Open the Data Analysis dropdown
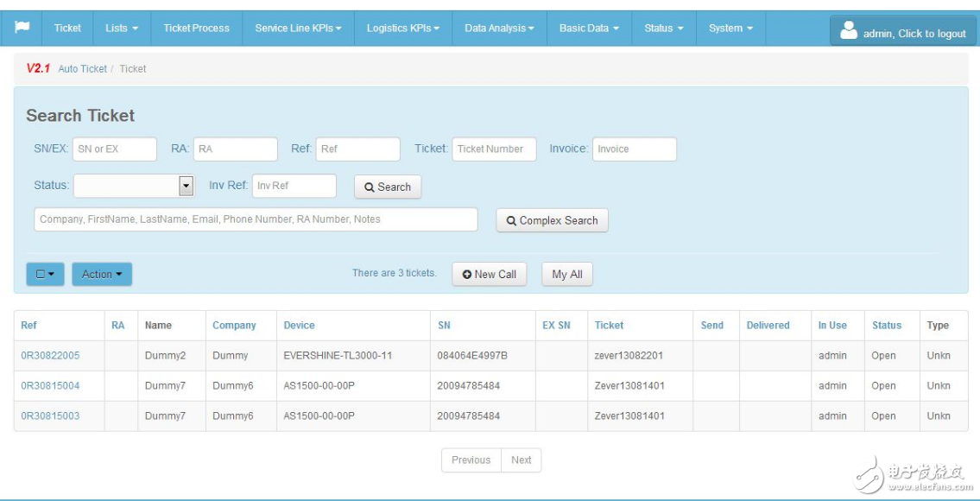The height and width of the screenshot is (501, 980). (498, 27)
